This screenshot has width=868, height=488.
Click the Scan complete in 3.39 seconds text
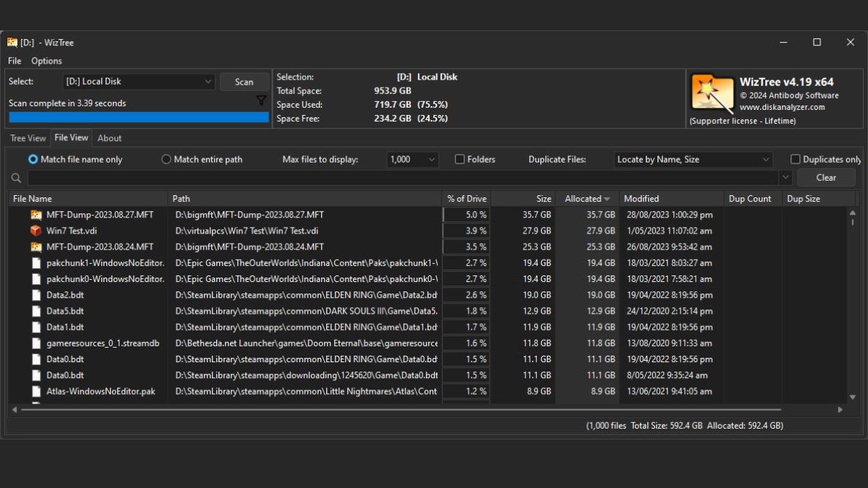(67, 103)
